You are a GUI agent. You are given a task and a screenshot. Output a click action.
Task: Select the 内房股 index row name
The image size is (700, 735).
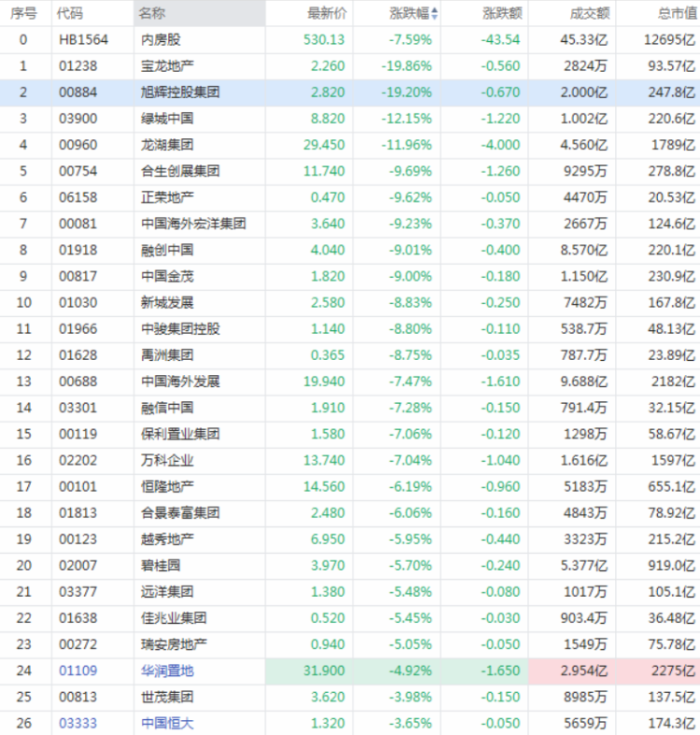click(x=161, y=39)
